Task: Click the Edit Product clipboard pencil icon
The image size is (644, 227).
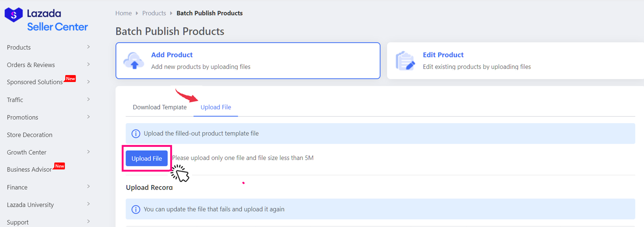Action: [405, 61]
